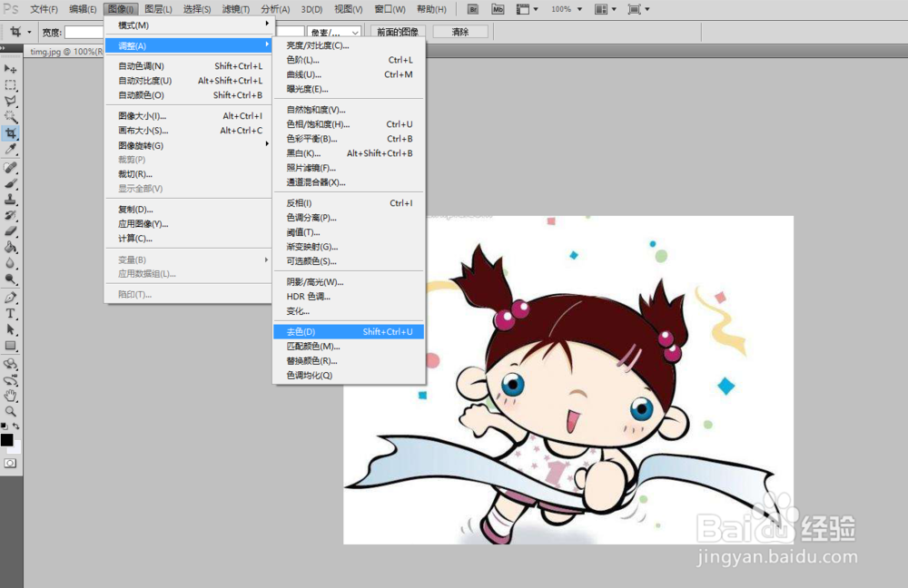The height and width of the screenshot is (588, 908).
Task: Select the Paint Bucket tool
Action: click(10, 247)
